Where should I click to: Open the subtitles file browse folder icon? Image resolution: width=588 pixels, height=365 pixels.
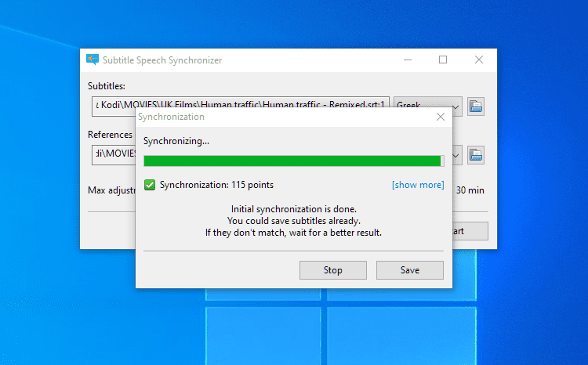click(x=475, y=105)
